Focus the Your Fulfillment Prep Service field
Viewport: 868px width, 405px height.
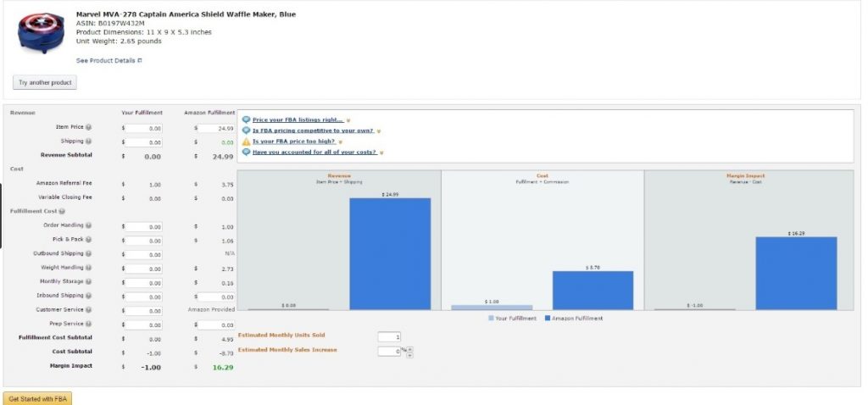143,325
